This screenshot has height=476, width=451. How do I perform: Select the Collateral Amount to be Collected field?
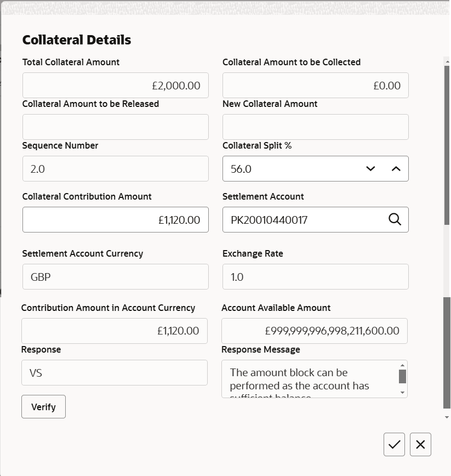click(x=315, y=85)
